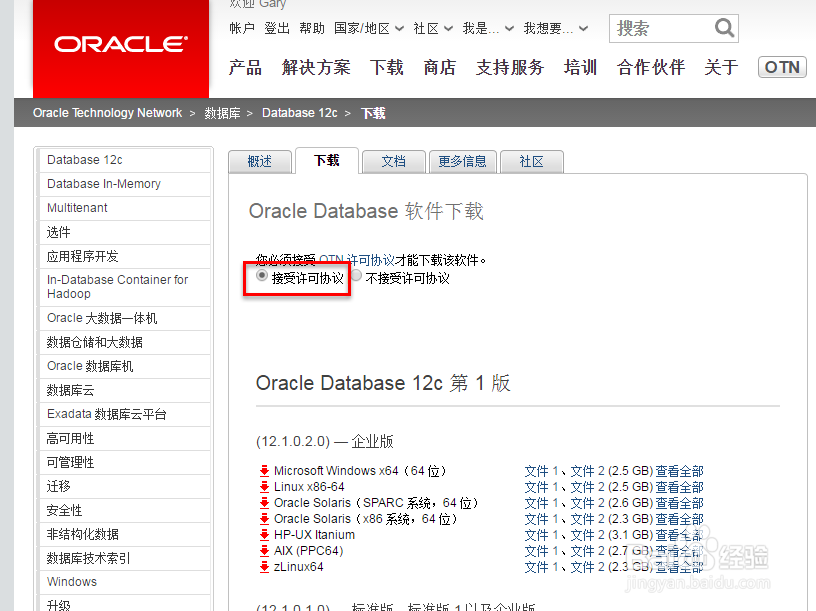The image size is (816, 611).
Task: Open the 支持服务 main menu item
Action: click(510, 68)
